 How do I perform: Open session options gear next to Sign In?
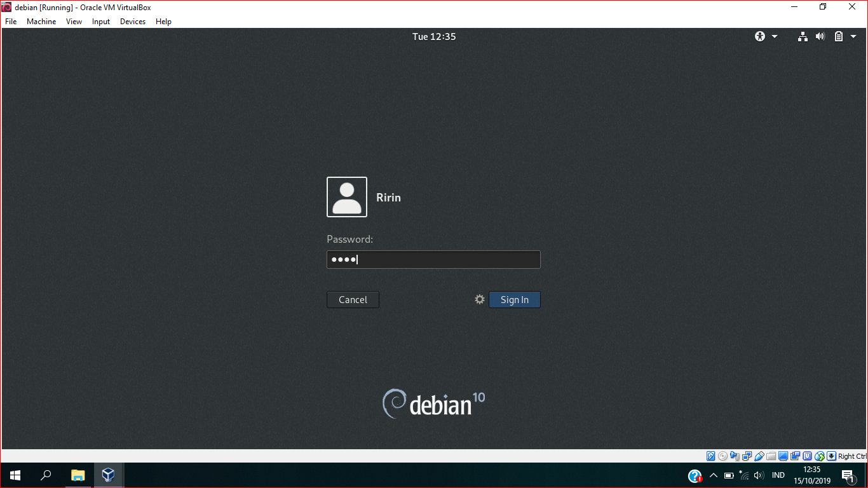pos(480,299)
